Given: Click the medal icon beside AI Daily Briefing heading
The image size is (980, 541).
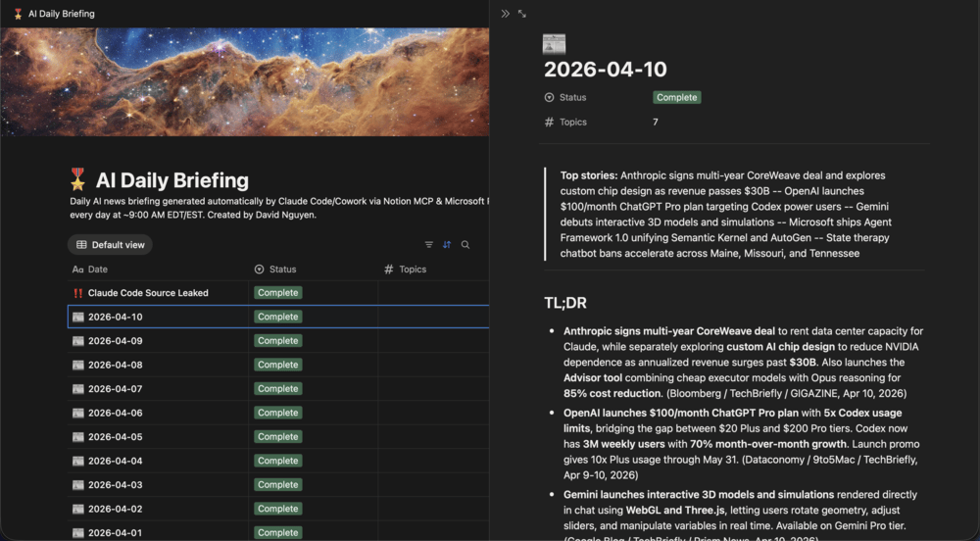Looking at the screenshot, I should (x=77, y=180).
